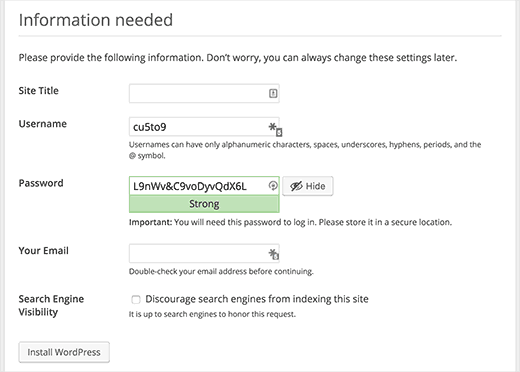The image size is (520, 372).
Task: Click the green Strong password strength bar
Action: tap(204, 204)
